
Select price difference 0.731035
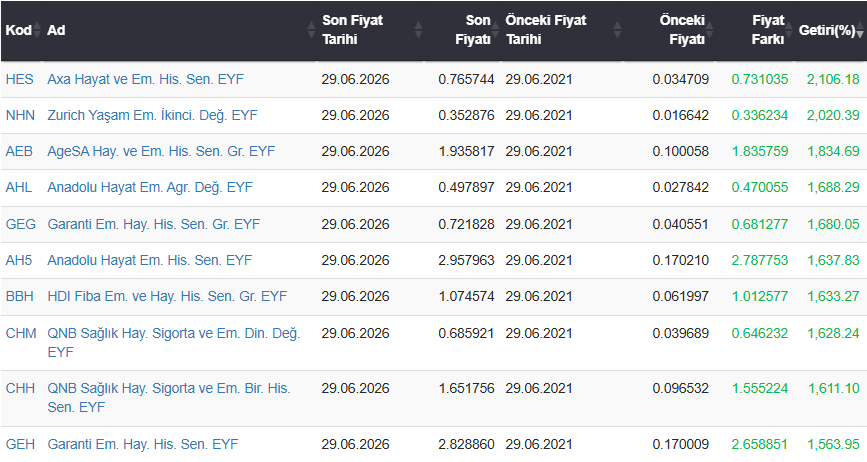760,79
